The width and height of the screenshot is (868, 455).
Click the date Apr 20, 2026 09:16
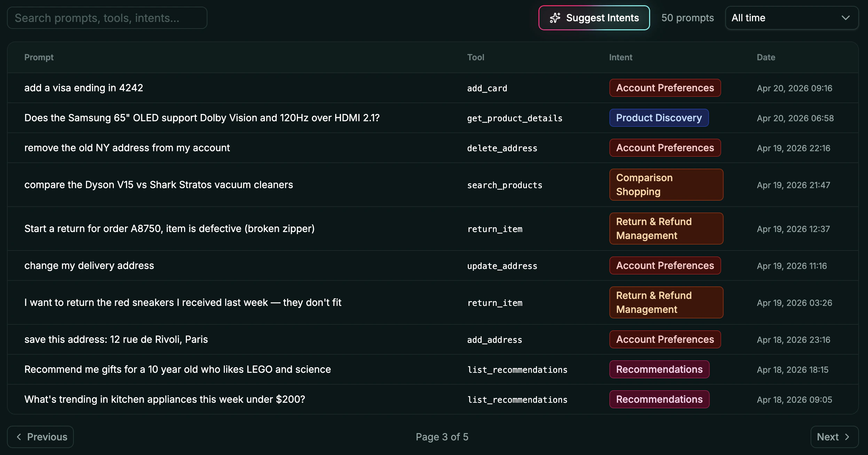[795, 88]
